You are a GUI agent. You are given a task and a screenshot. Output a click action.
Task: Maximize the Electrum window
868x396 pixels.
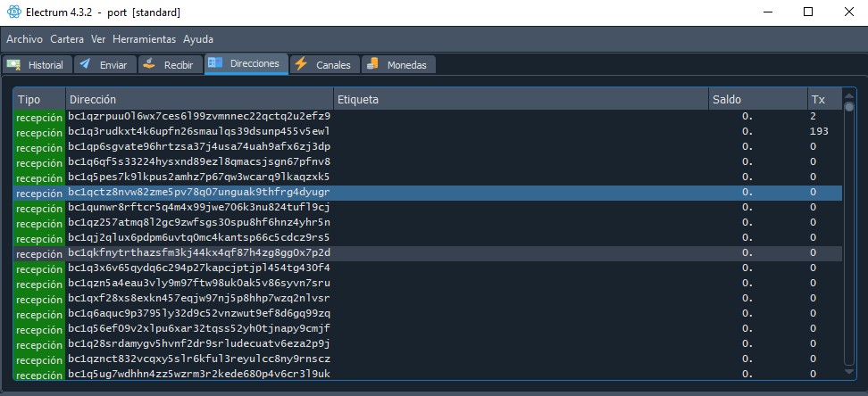[x=807, y=12]
